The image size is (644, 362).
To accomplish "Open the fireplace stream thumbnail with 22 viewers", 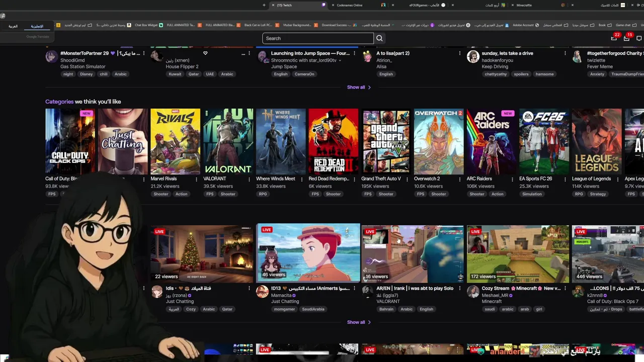I will tap(202, 254).
